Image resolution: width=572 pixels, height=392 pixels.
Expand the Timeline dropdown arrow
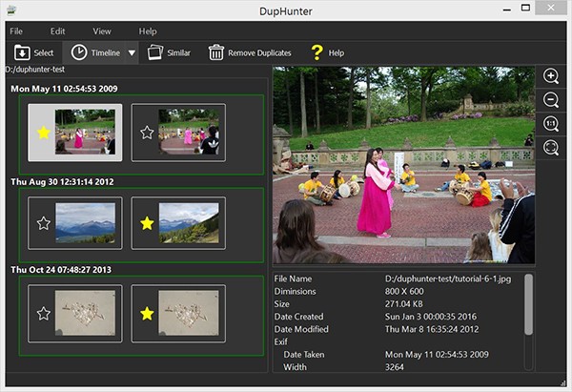pos(132,52)
